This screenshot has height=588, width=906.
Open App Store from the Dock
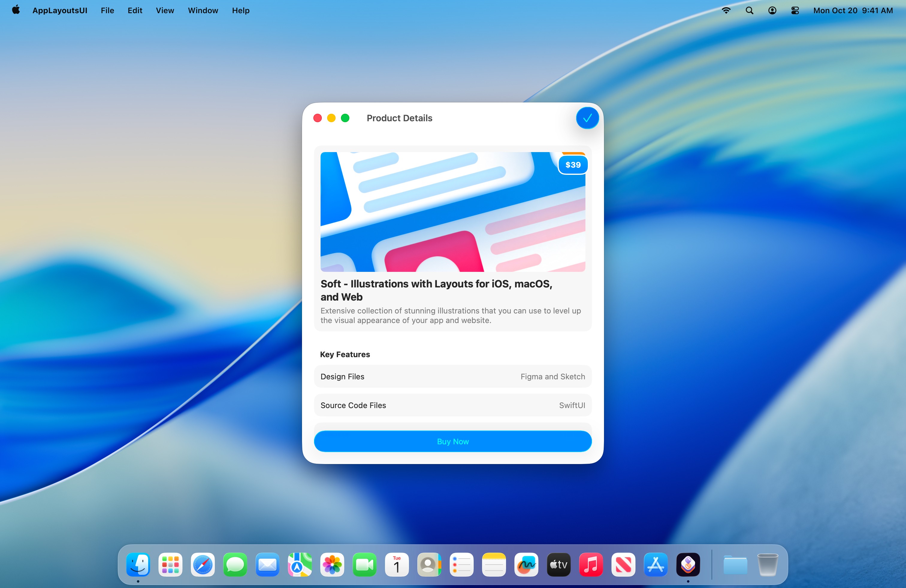pos(656,564)
